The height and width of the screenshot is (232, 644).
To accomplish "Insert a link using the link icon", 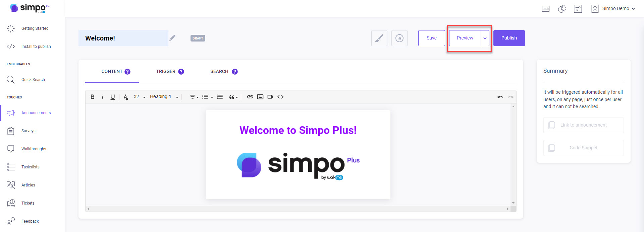I will 250,97.
